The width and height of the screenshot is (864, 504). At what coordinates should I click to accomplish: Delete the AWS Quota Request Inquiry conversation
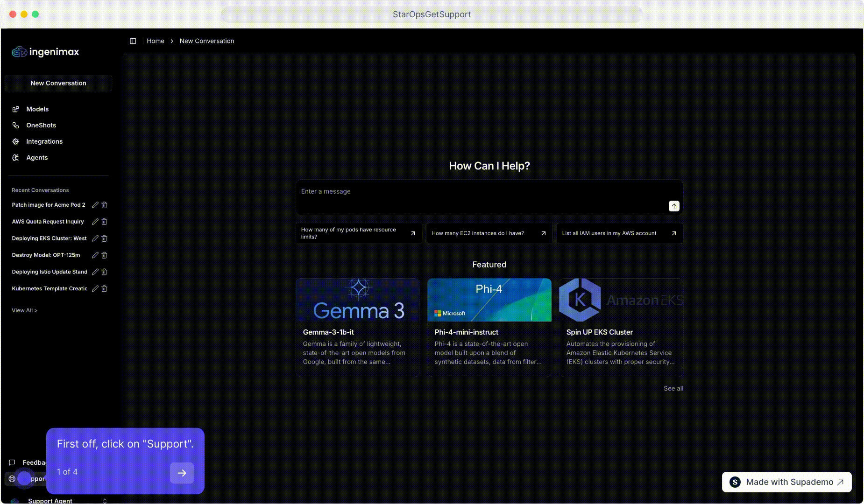tap(104, 222)
